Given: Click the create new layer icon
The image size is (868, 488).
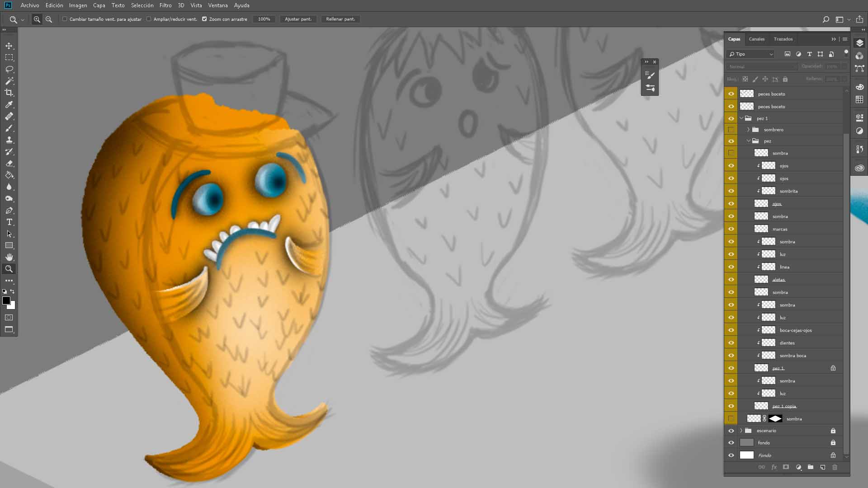Looking at the screenshot, I should pos(822,467).
